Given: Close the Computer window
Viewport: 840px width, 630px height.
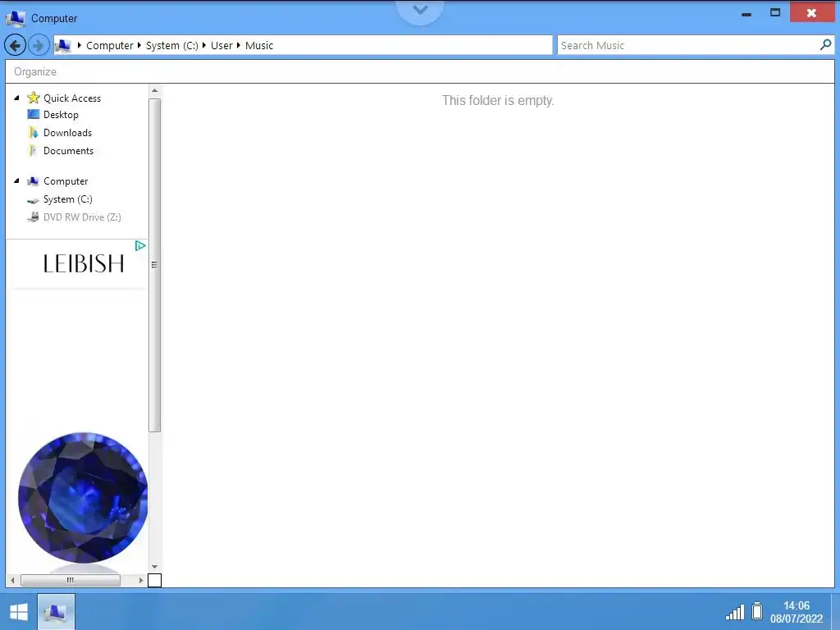Looking at the screenshot, I should [811, 12].
